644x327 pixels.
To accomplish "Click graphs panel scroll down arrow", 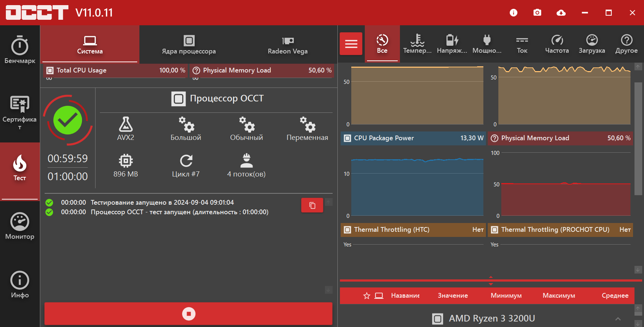I will click(x=638, y=270).
